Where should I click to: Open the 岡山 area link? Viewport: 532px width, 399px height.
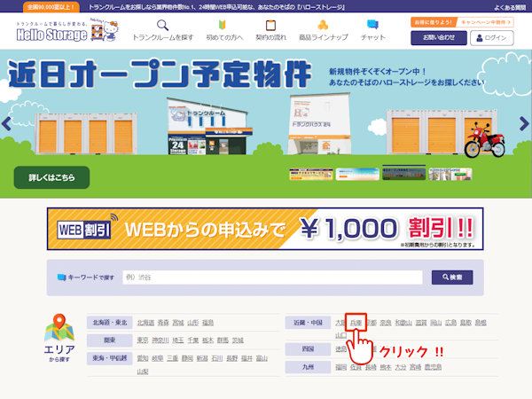(x=436, y=323)
